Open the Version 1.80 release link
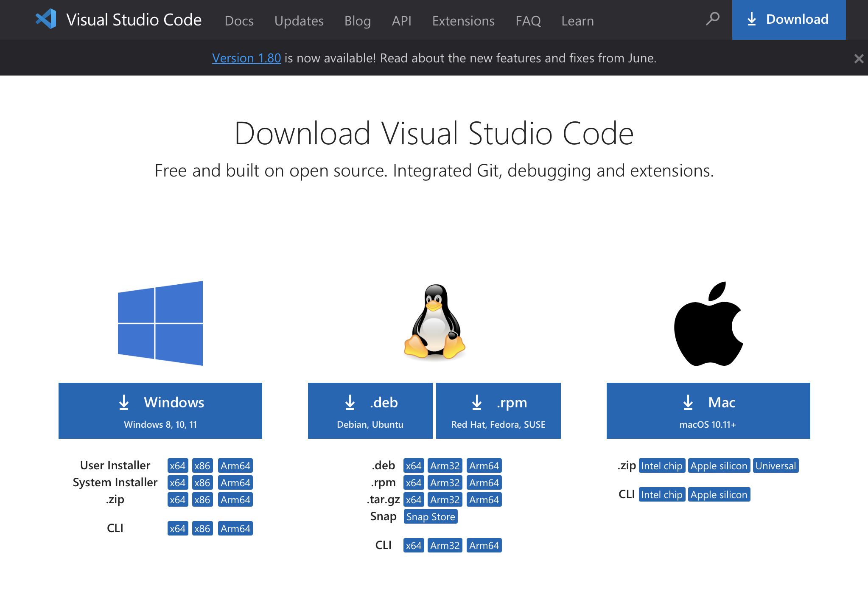Screen dimensions: 868x600 tap(246, 58)
